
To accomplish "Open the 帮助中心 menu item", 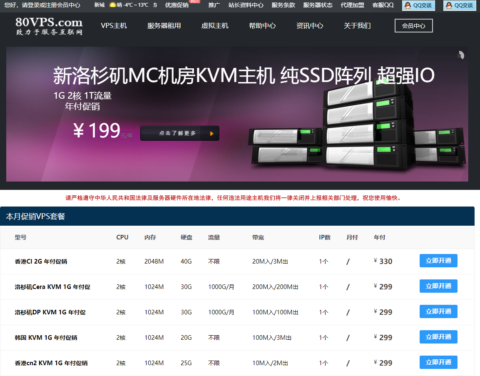I will [262, 26].
